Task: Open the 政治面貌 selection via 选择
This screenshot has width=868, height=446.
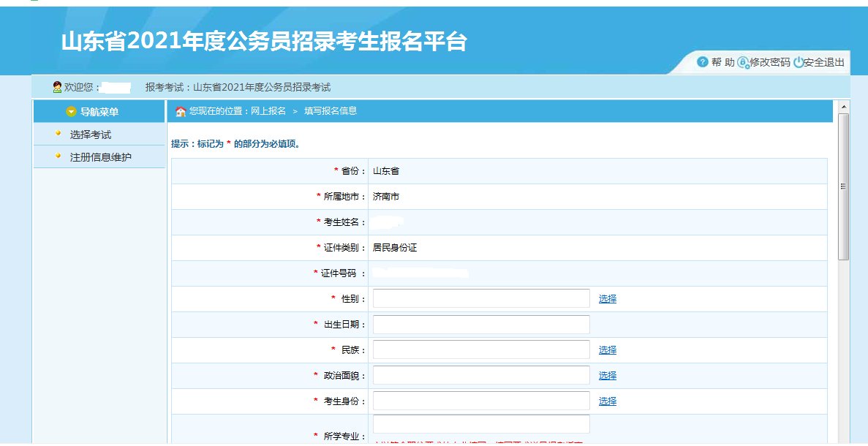Action: click(x=608, y=375)
